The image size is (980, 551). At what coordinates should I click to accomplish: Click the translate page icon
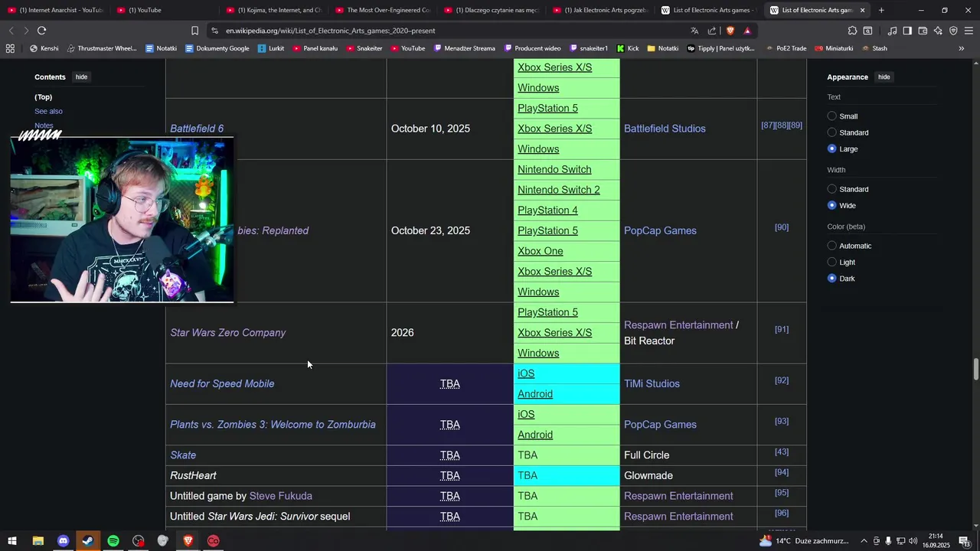tap(694, 31)
